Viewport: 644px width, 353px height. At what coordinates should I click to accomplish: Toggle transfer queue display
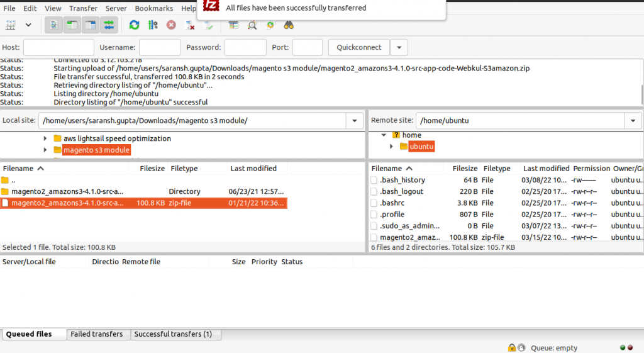point(109,25)
